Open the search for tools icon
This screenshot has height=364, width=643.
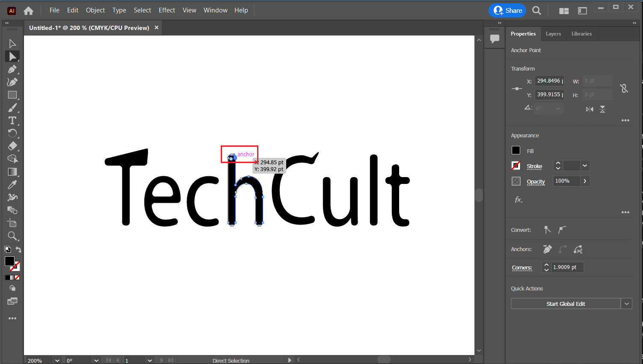tap(536, 11)
